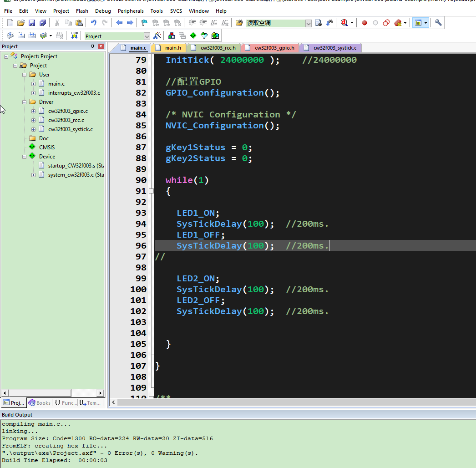Click the Save All icon
Screen dimensions: 476x468
coord(43,23)
